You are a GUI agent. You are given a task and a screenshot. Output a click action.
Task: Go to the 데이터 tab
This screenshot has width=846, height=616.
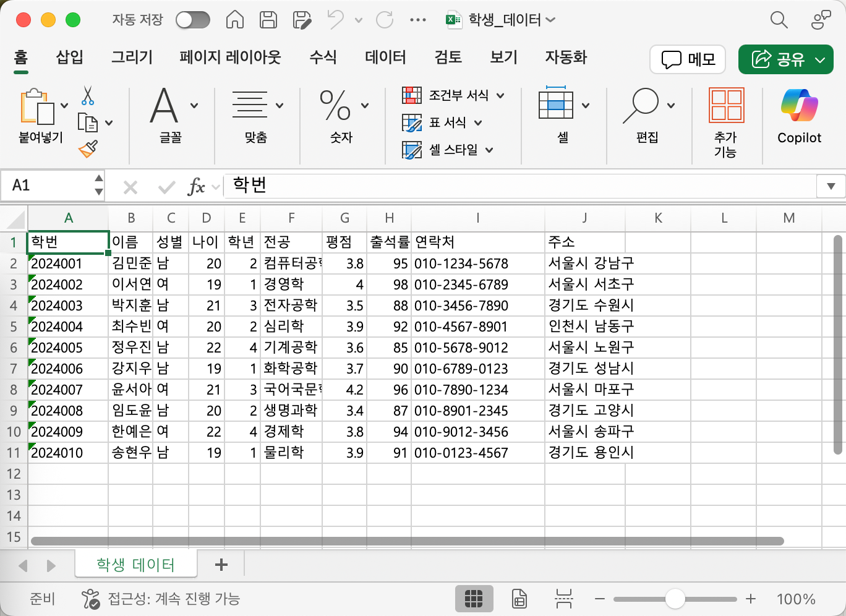click(x=385, y=58)
